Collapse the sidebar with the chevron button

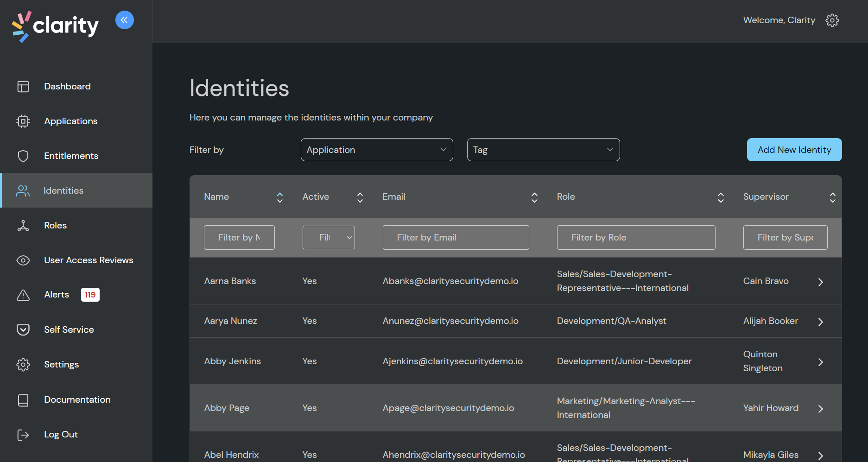124,19
